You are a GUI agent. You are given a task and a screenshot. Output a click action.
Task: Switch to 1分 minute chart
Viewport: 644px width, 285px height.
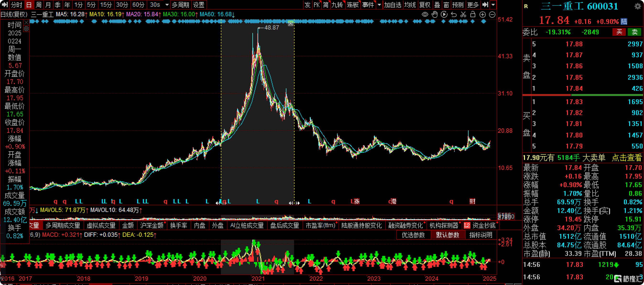78,5
